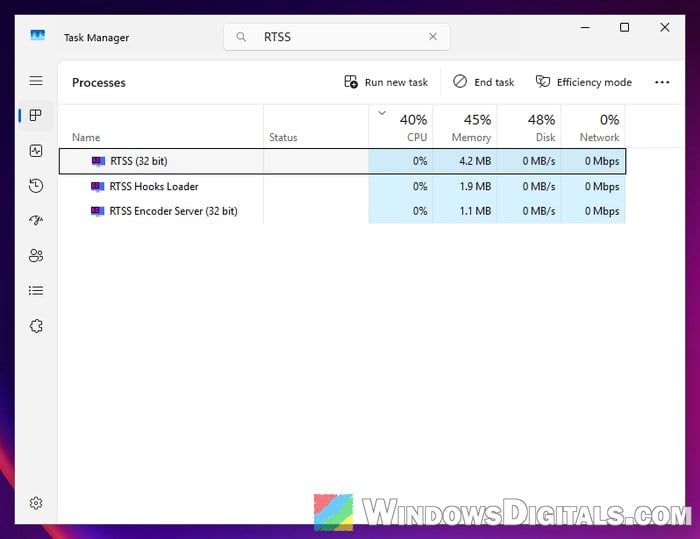Viewport: 700px width, 539px height.
Task: Minimize the Task Manager window
Action: coord(585,28)
